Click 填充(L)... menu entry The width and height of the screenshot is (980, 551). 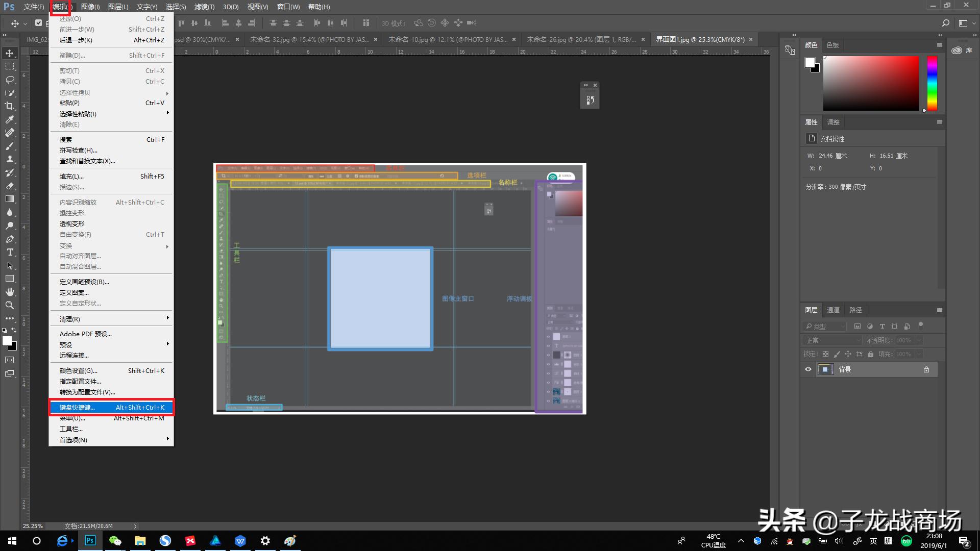pyautogui.click(x=71, y=176)
